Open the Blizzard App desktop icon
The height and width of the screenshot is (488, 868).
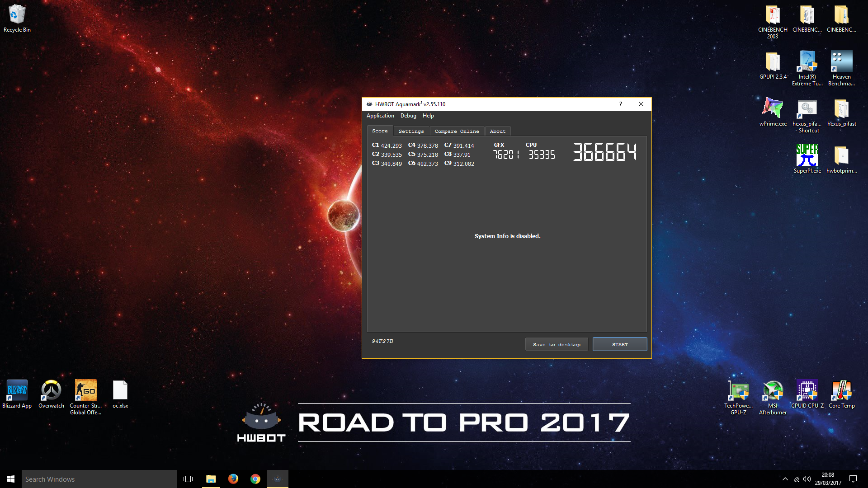[x=17, y=394]
